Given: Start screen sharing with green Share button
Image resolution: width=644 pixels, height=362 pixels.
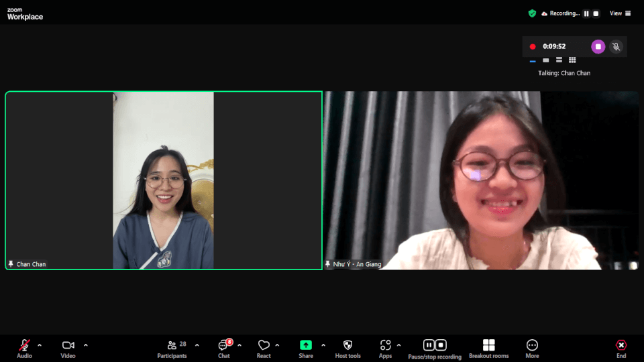Looking at the screenshot, I should click(x=306, y=349).
